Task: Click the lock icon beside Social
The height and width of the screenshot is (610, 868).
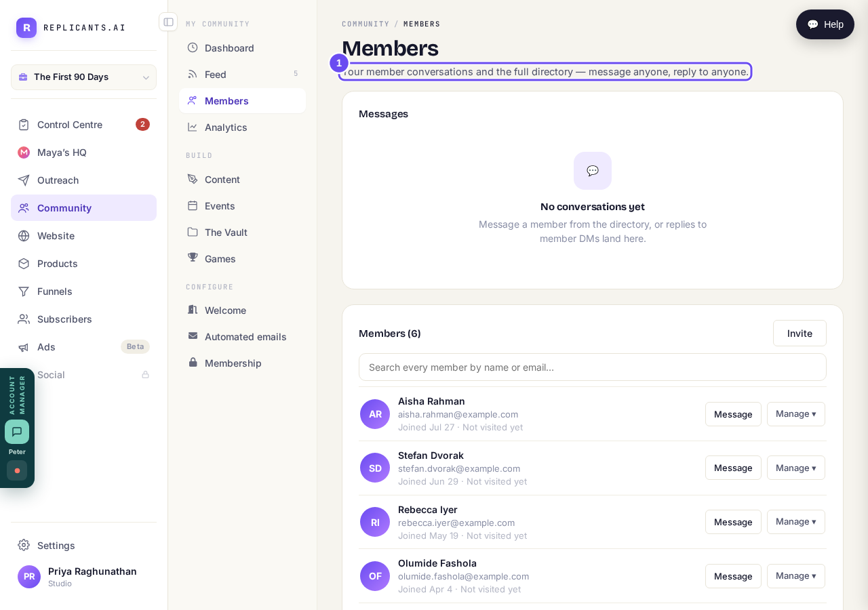Action: [x=145, y=375]
